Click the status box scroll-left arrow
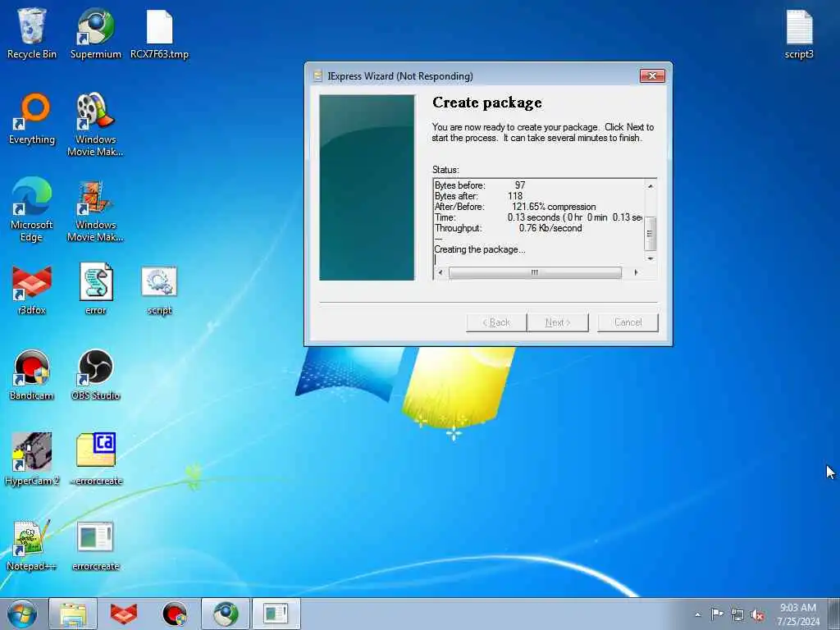Viewport: 840px width, 630px height. [441, 272]
